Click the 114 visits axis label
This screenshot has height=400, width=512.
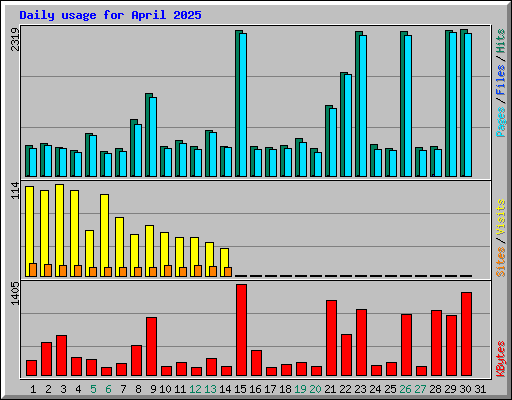click(x=15, y=190)
